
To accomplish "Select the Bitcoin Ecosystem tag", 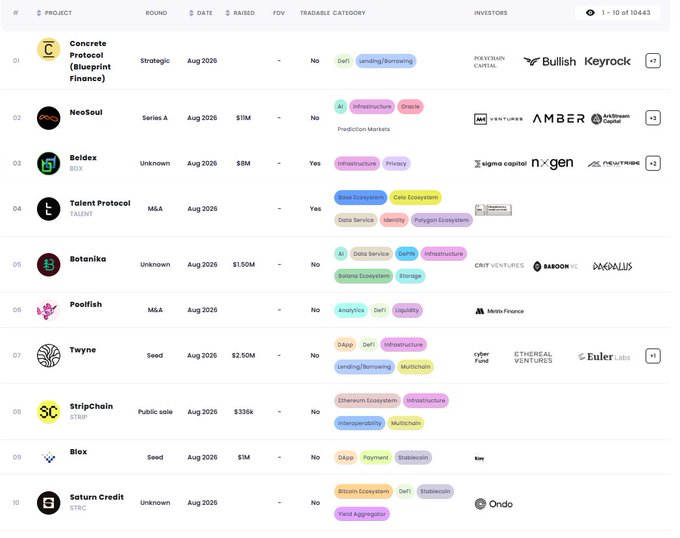I will coord(363,492).
